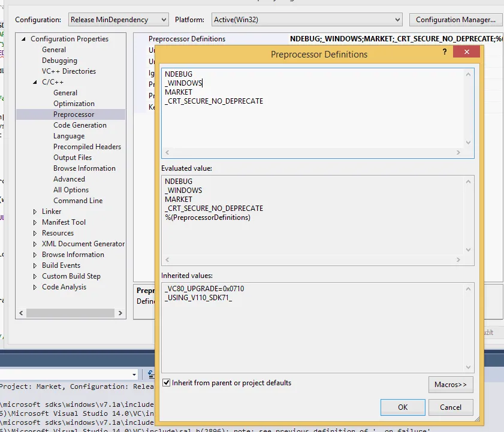
Task: Open Precompiled Headers page
Action: click(x=87, y=147)
